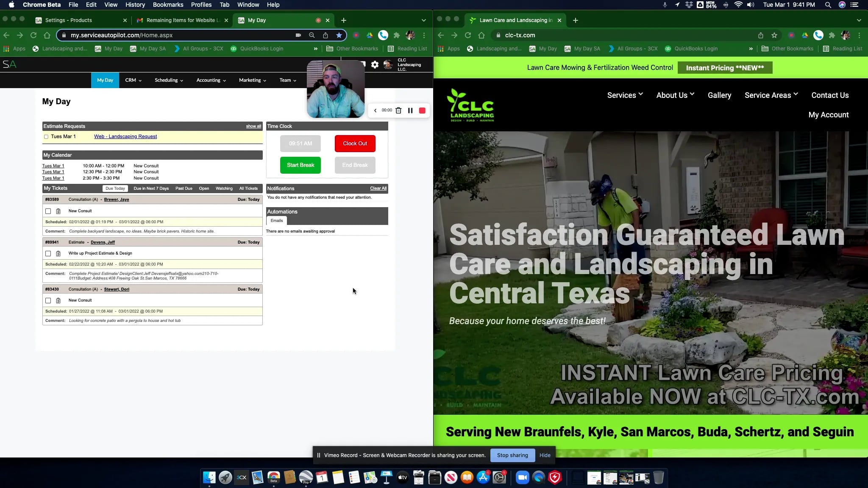Switch to Remaining Items for Website tab

[182, 20]
